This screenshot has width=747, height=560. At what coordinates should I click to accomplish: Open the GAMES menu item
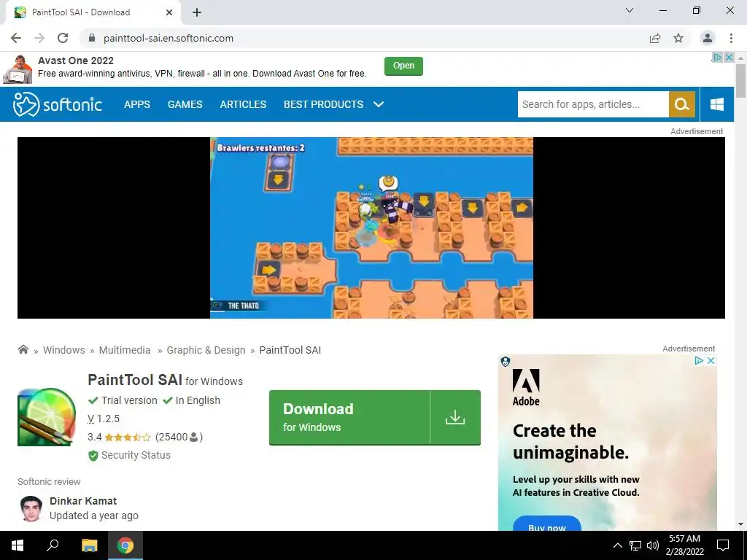coord(185,104)
